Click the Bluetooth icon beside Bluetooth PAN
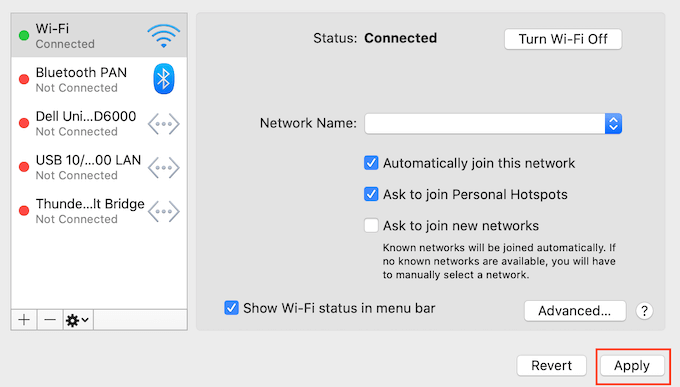Screen dimensions: 680x387 (163, 79)
